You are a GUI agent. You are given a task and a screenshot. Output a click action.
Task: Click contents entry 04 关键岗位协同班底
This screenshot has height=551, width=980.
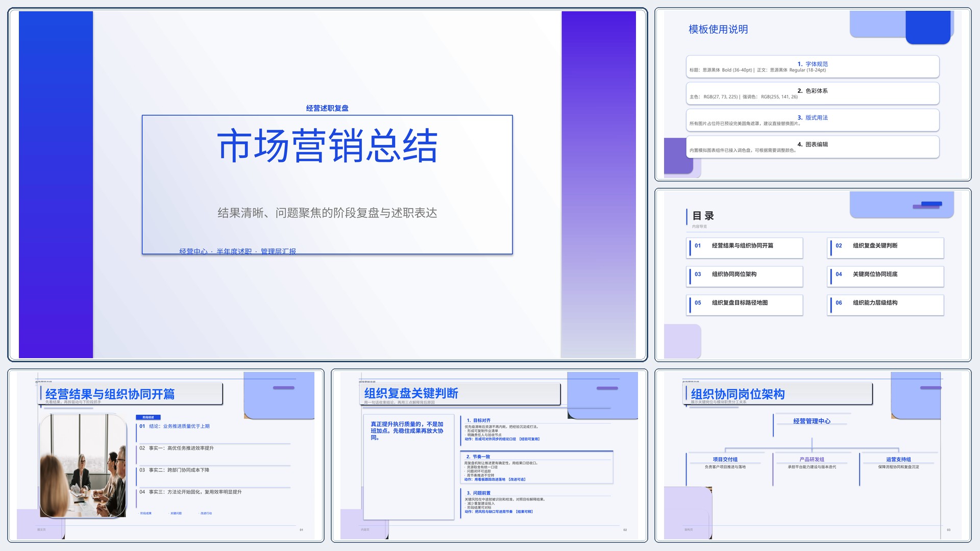[886, 276]
